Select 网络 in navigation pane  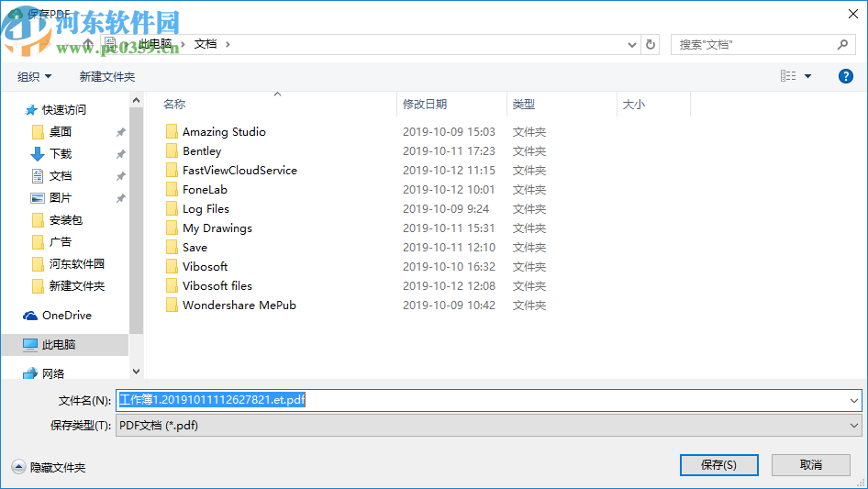(x=53, y=373)
